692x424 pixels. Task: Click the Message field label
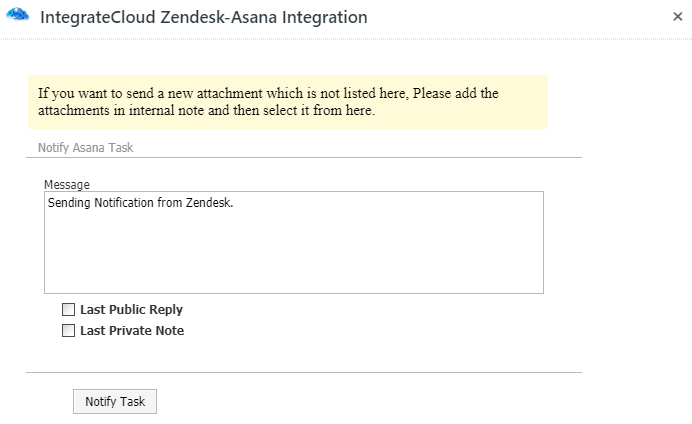[67, 184]
